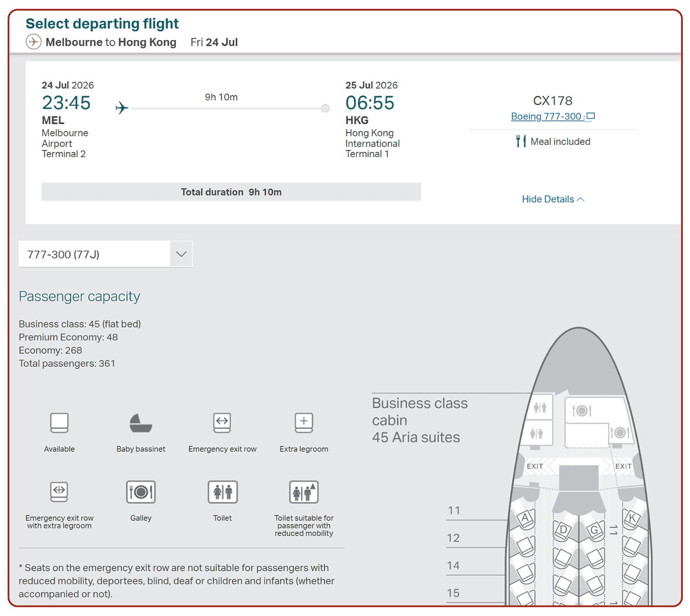Choose seat G in row 11
This screenshot has width=690, height=616.
pos(594,530)
